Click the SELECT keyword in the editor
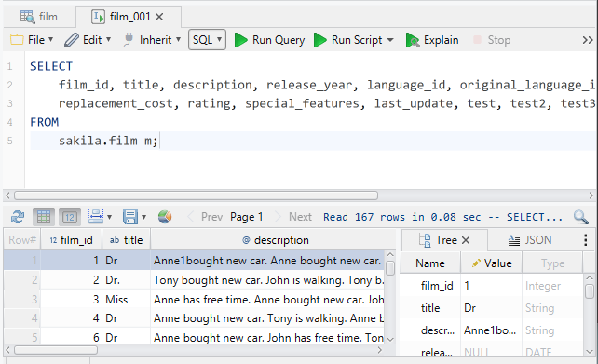Viewport: 598px width, 364px height. (x=51, y=66)
